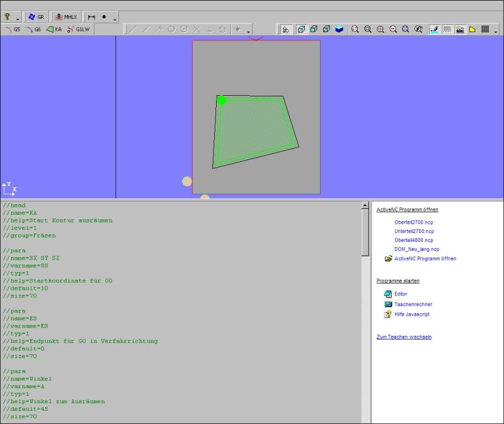Toggle the grid display icon
This screenshot has height=424, width=504.
(485, 30)
